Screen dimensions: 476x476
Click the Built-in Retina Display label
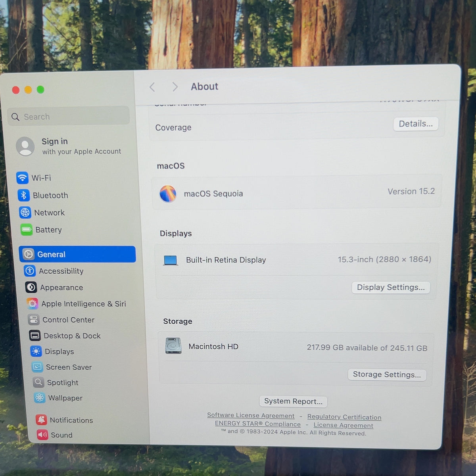point(226,260)
